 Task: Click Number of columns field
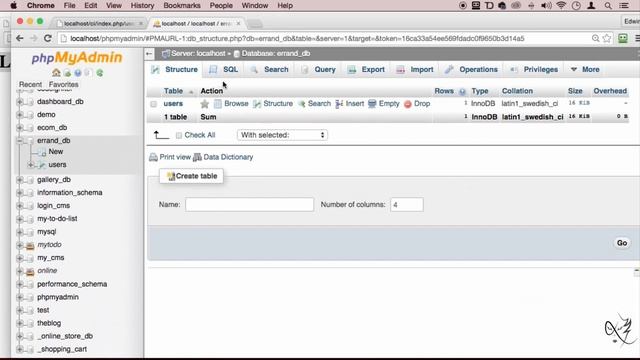pyautogui.click(x=407, y=205)
